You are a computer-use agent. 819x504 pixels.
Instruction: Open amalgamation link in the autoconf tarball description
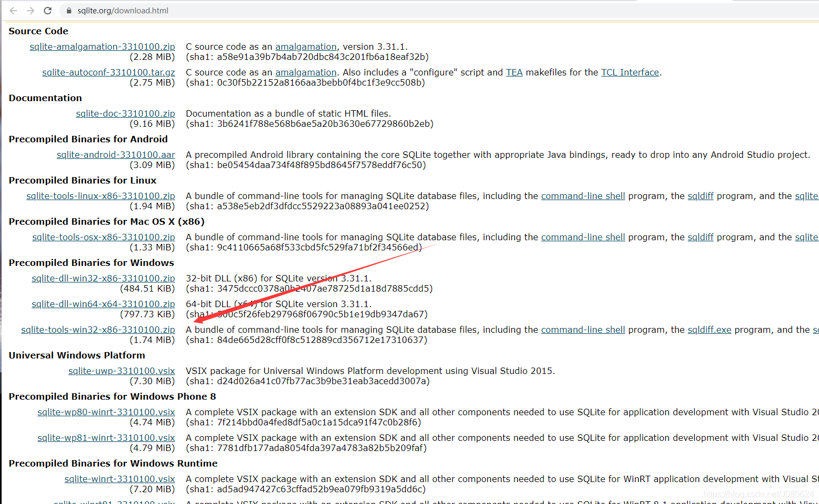306,72
